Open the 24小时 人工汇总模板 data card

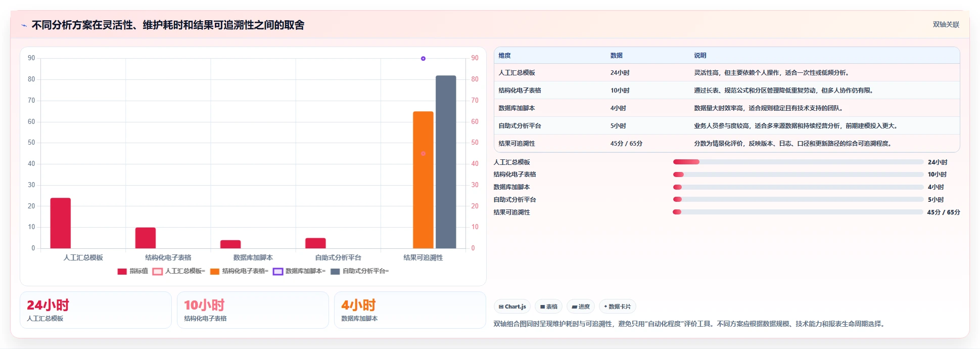click(x=96, y=310)
